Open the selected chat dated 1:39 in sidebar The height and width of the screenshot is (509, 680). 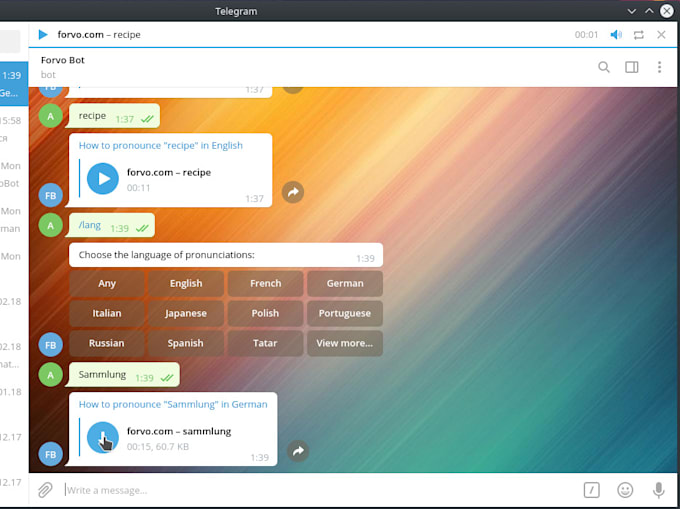coord(14,84)
